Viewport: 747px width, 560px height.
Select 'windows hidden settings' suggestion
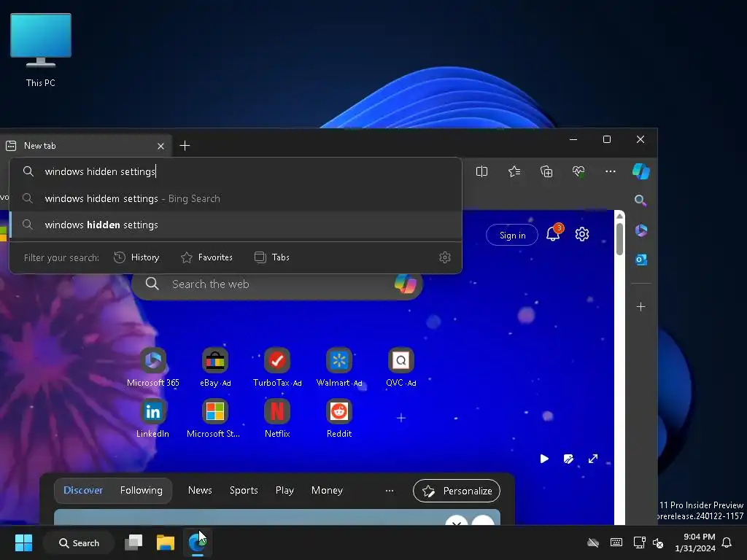236,225
